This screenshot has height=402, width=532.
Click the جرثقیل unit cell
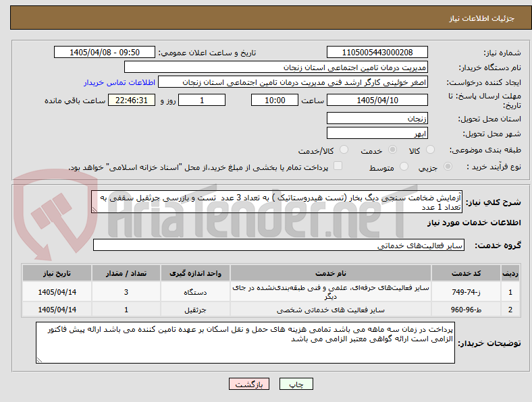(195, 310)
